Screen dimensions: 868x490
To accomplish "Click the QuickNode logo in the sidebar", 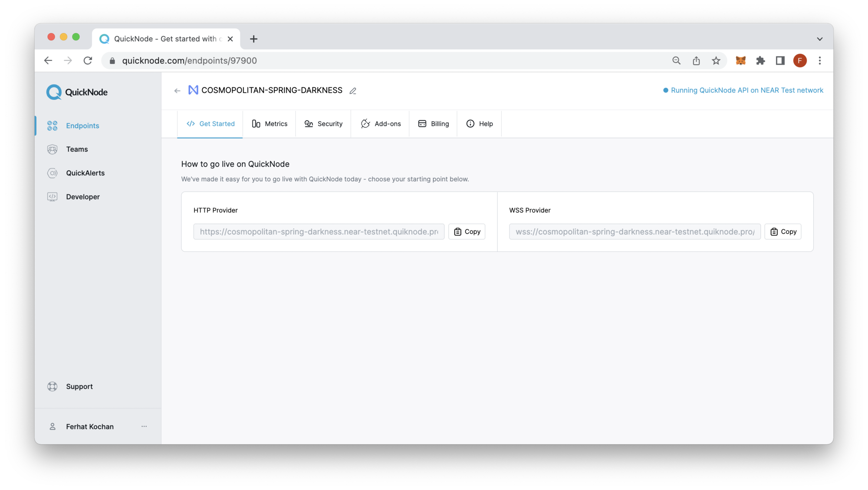I will [77, 92].
